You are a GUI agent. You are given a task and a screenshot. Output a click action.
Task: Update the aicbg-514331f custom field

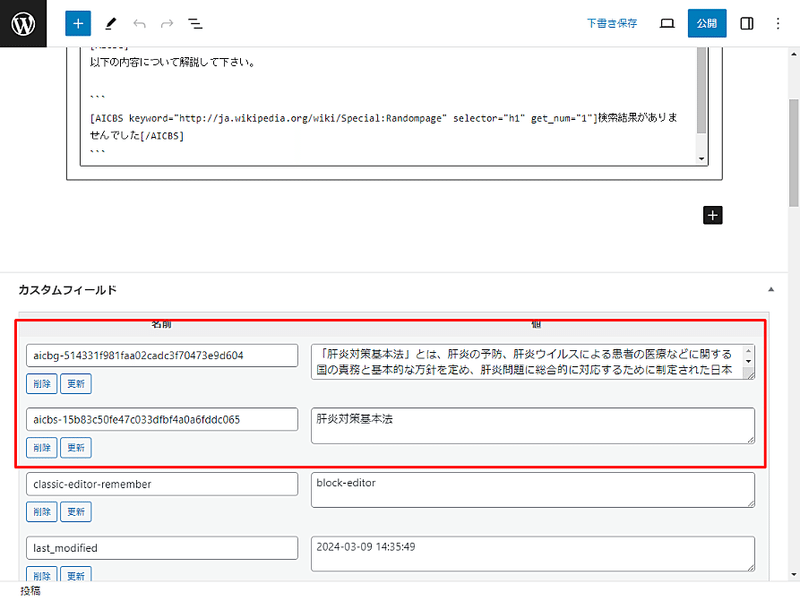point(76,384)
